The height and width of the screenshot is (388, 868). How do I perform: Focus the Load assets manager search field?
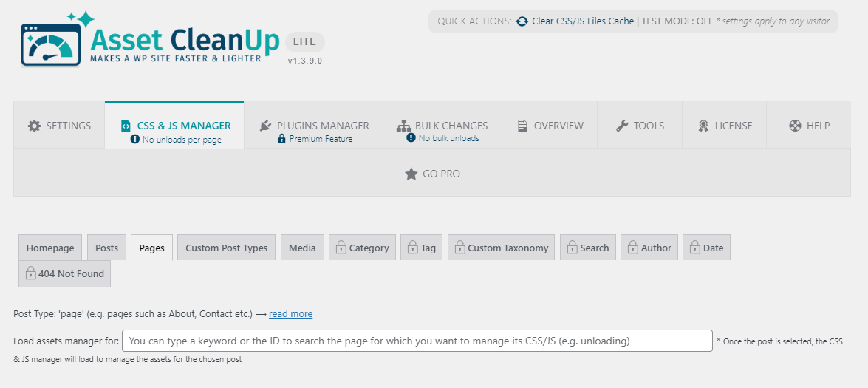(x=417, y=341)
